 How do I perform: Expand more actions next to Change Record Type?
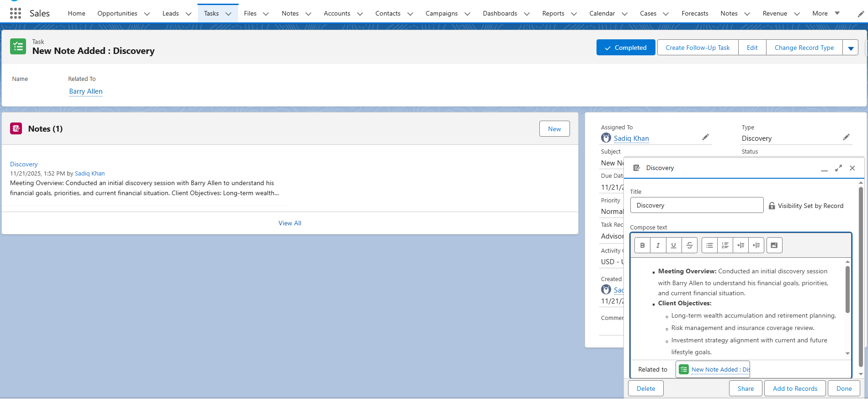coord(851,48)
